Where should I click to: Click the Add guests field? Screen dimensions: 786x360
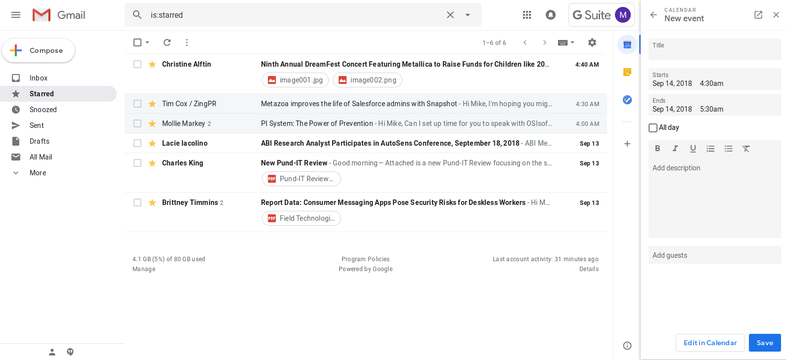click(715, 255)
